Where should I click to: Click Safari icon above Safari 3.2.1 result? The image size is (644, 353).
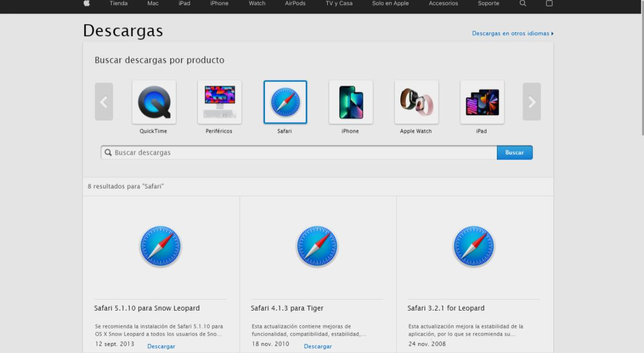pyautogui.click(x=473, y=246)
